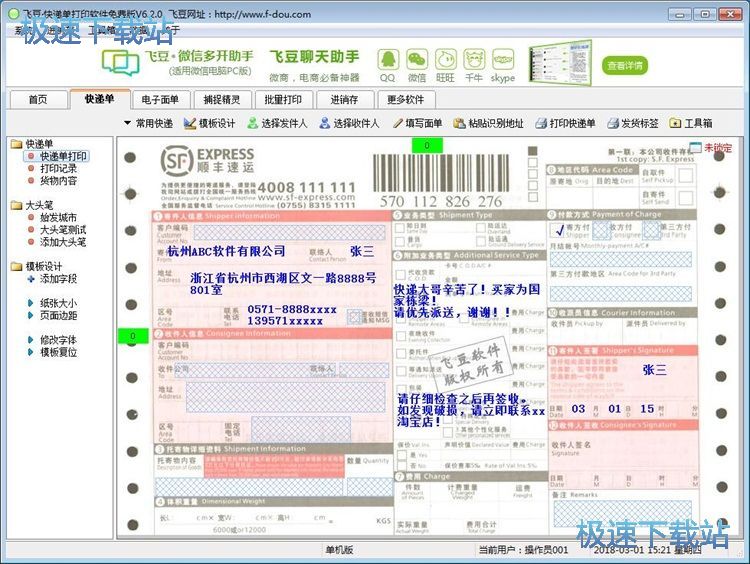The width and height of the screenshot is (750, 564).
Task: Toggle the 寄方付 Shipper payment checkbox
Action: [x=558, y=231]
